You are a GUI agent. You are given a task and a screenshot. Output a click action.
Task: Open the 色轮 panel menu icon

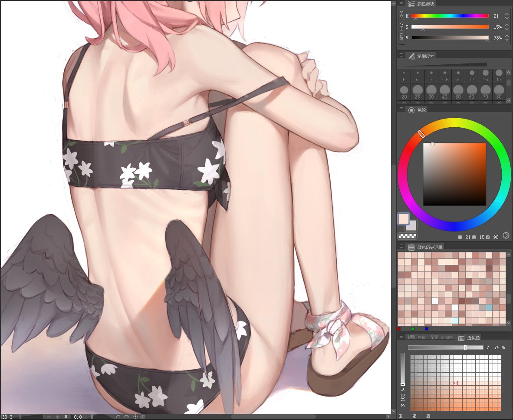pyautogui.click(x=401, y=109)
